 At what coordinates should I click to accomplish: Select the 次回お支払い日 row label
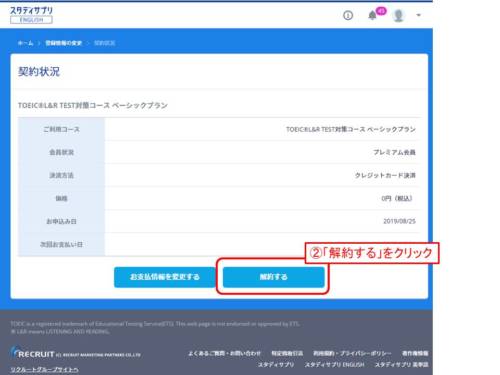(x=61, y=244)
